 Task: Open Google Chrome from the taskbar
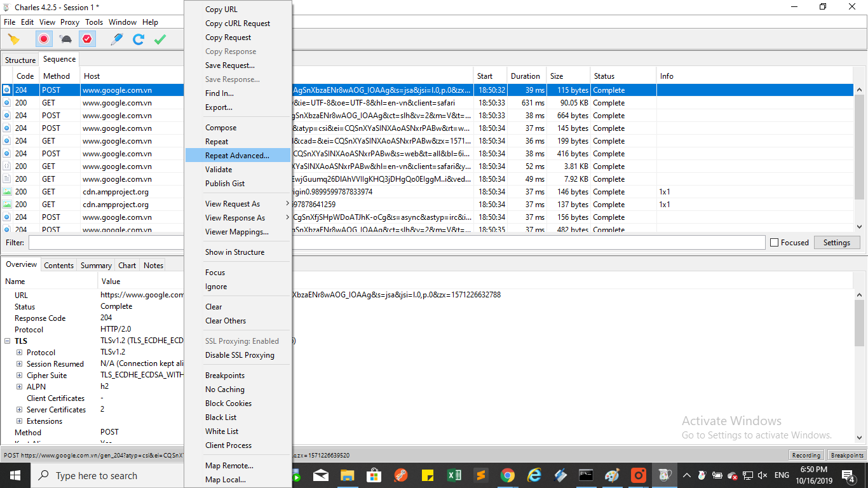coord(507,475)
